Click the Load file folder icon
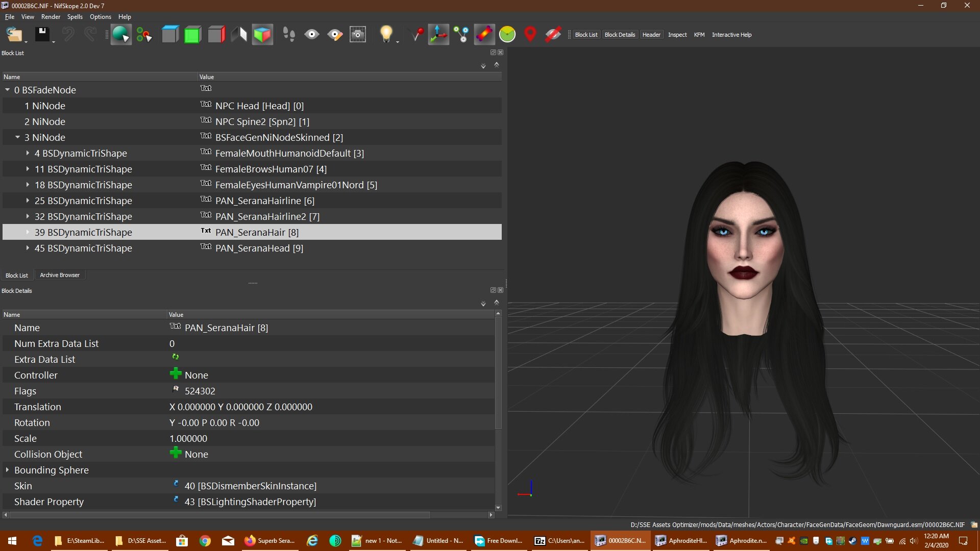This screenshot has width=980, height=551. (x=14, y=35)
